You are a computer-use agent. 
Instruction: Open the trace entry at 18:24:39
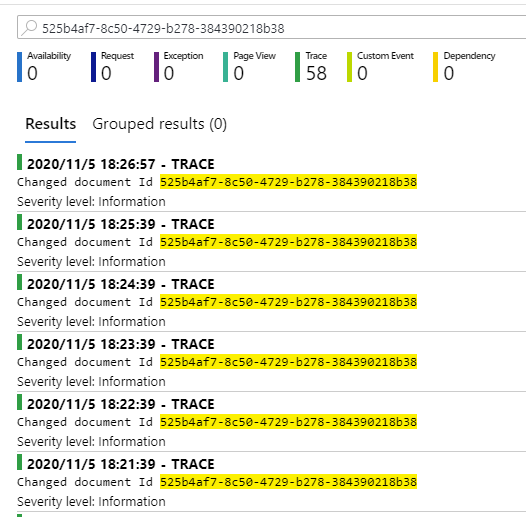point(121,285)
